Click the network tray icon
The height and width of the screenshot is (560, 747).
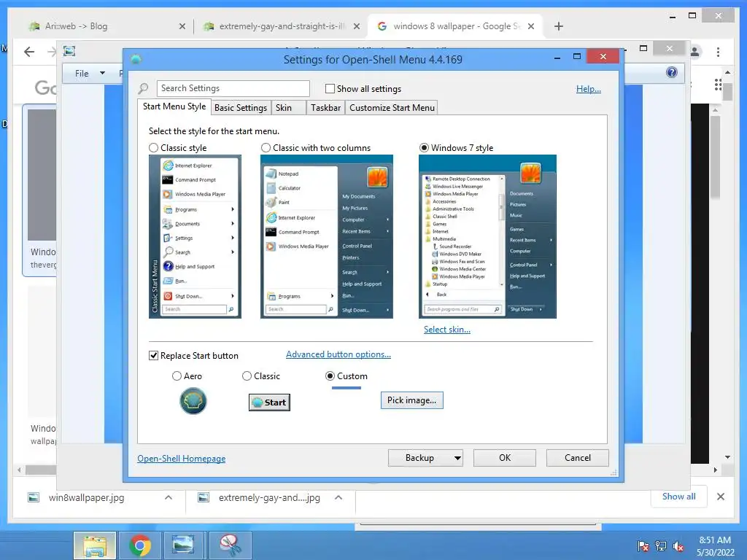661,546
